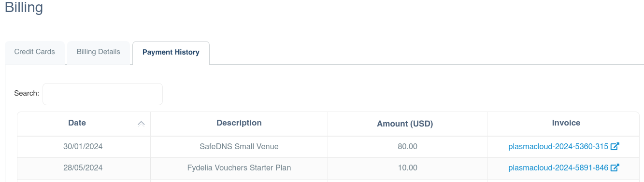Select the 28/05/2024 date cell

pyautogui.click(x=83, y=168)
